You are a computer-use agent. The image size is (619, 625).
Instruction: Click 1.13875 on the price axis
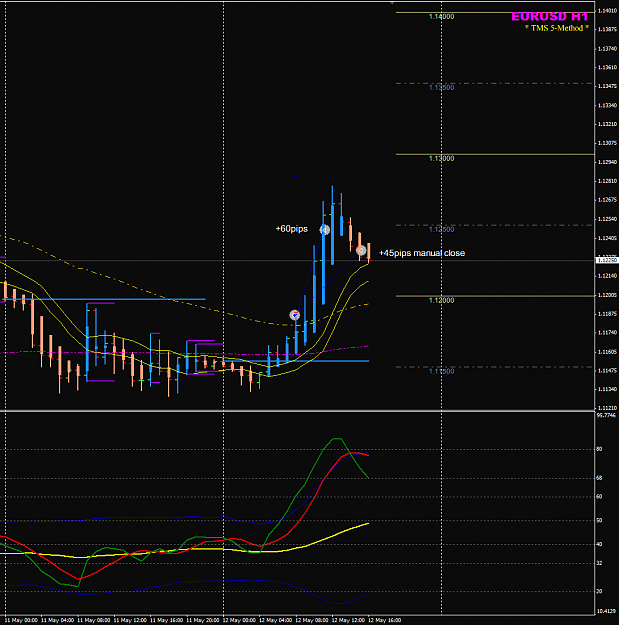607,29
